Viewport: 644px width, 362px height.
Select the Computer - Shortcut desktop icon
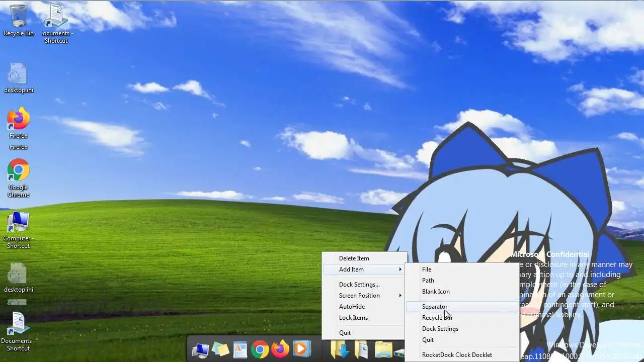[x=19, y=230]
